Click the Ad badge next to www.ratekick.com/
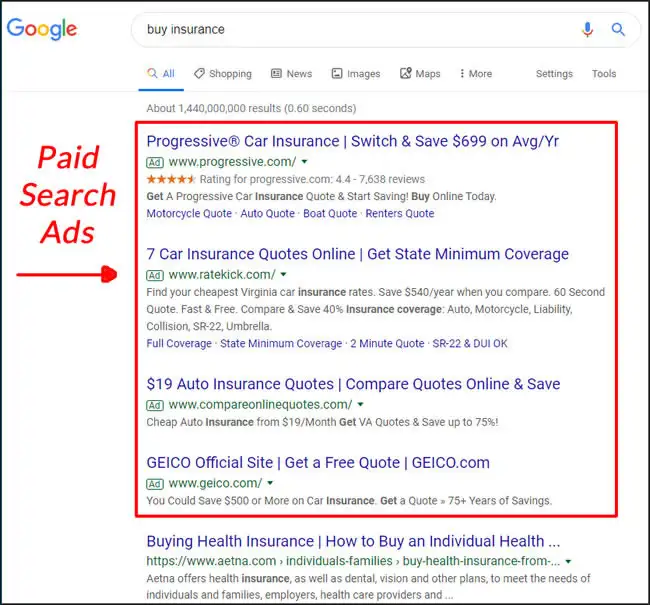The height and width of the screenshot is (605, 650). point(155,275)
